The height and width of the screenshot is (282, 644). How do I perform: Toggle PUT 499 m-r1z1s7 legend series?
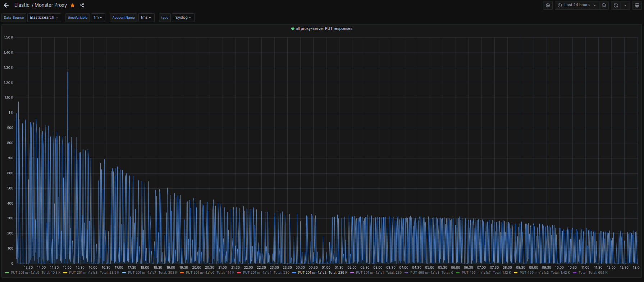click(476, 273)
